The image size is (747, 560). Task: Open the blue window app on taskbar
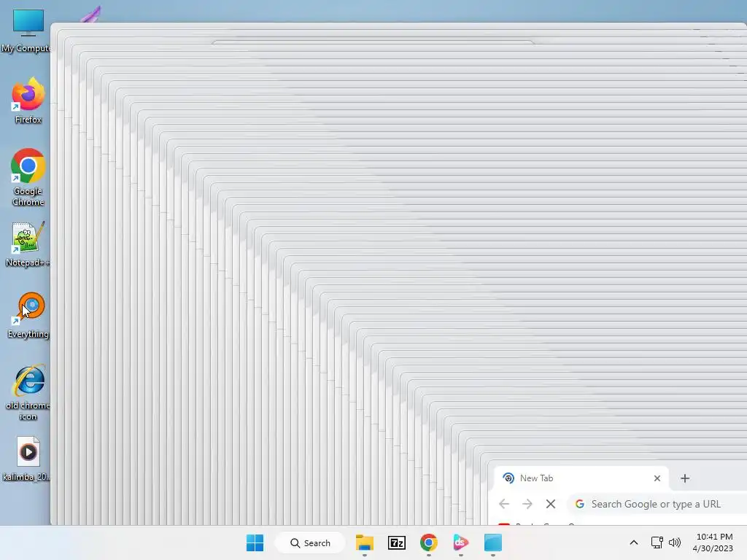click(x=492, y=542)
